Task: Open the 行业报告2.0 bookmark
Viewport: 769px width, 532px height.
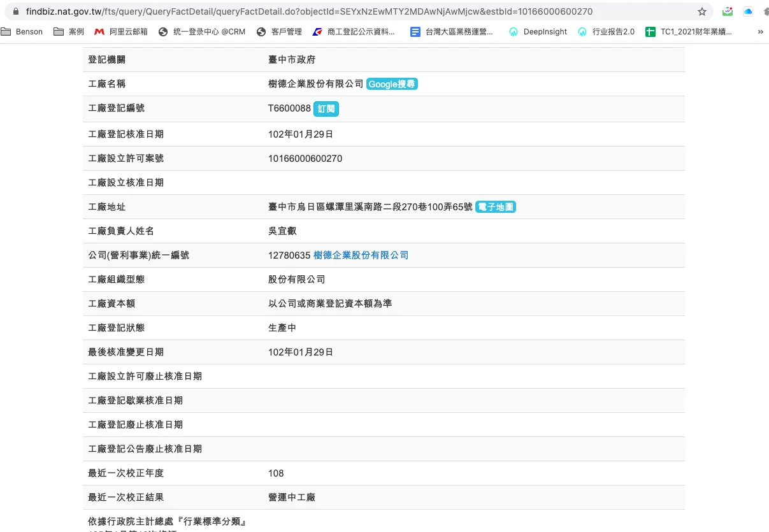Action: point(606,32)
